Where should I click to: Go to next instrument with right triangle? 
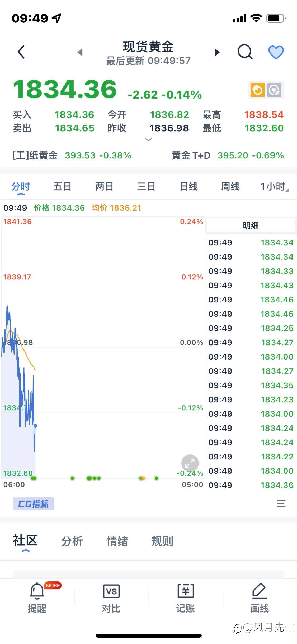pos(217,52)
